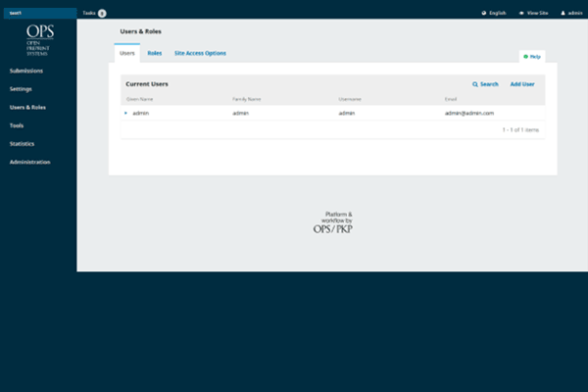Click the OPS Open Preprint Systems logo
This screenshot has height=392, width=588.
[38, 39]
